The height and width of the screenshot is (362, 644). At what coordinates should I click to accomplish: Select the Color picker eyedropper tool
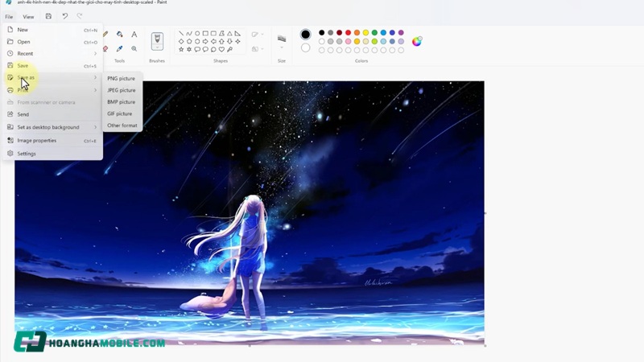click(119, 48)
